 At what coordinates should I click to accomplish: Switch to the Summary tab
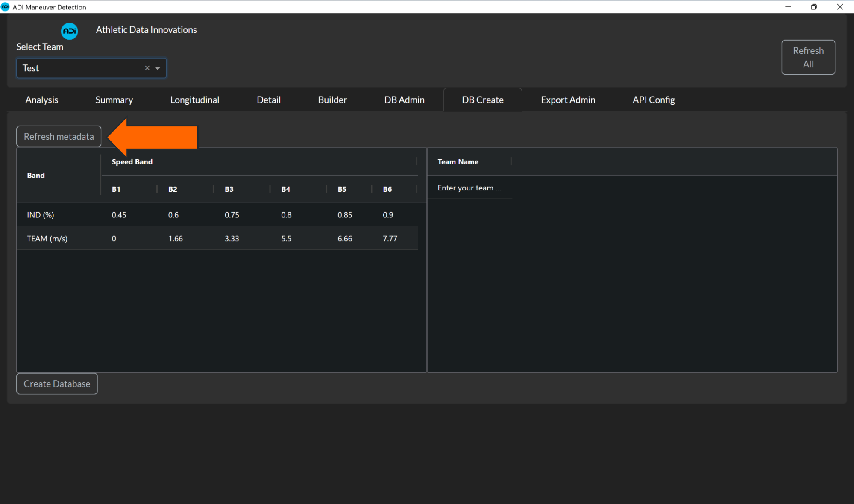click(114, 100)
